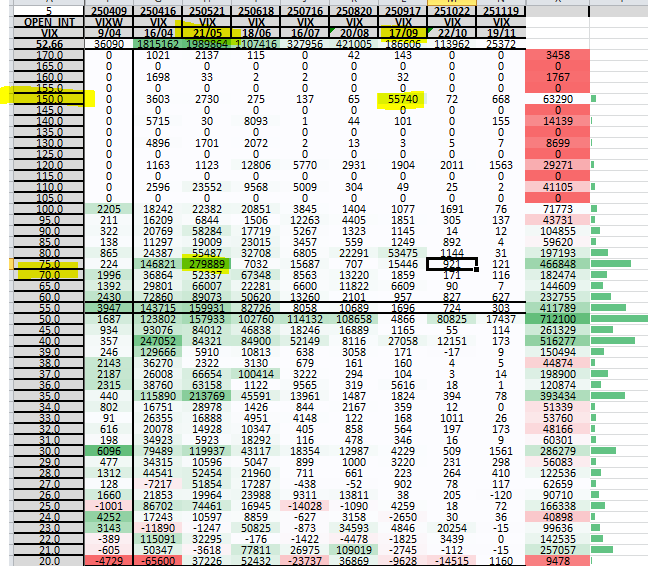Click the 55.0 strike row header
The image size is (648, 566).
pyautogui.click(x=49, y=308)
